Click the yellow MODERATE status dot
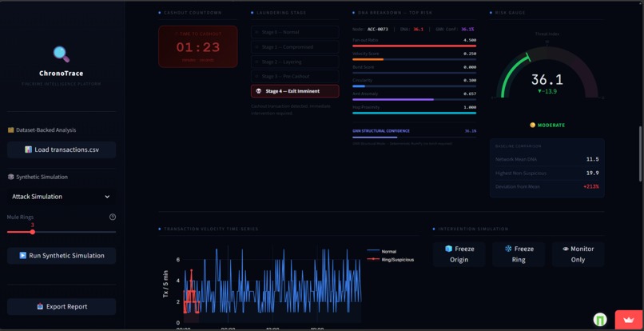 coord(533,125)
